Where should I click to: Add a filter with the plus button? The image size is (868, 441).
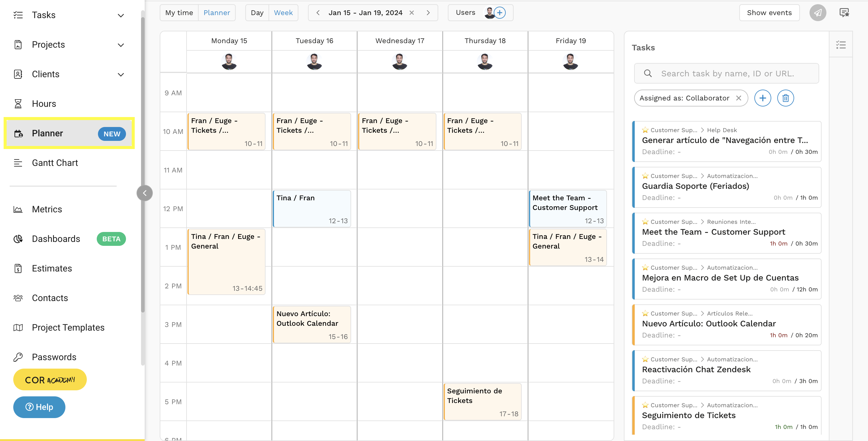pyautogui.click(x=762, y=98)
